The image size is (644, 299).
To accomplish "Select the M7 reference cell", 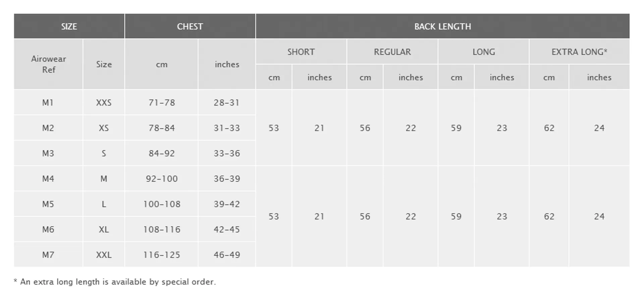I will coord(48,255).
